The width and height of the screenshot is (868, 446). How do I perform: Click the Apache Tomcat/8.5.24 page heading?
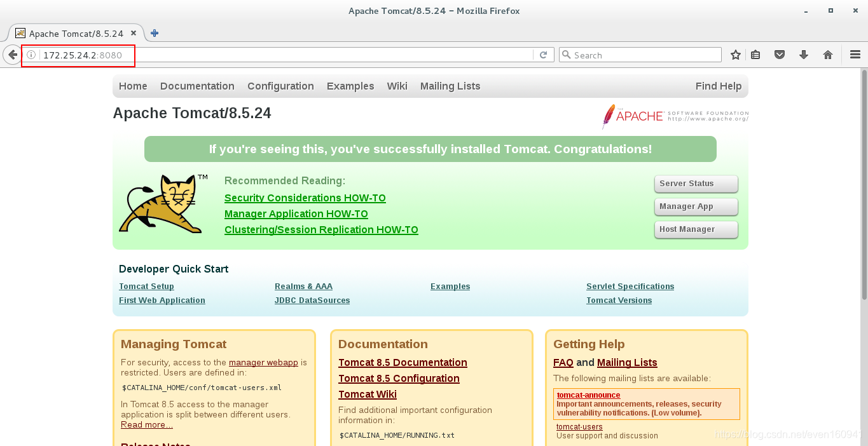pos(192,113)
